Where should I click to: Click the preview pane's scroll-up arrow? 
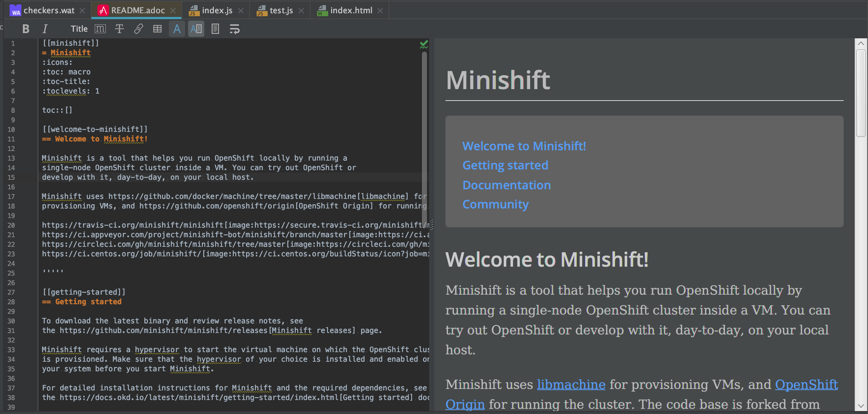coord(861,43)
